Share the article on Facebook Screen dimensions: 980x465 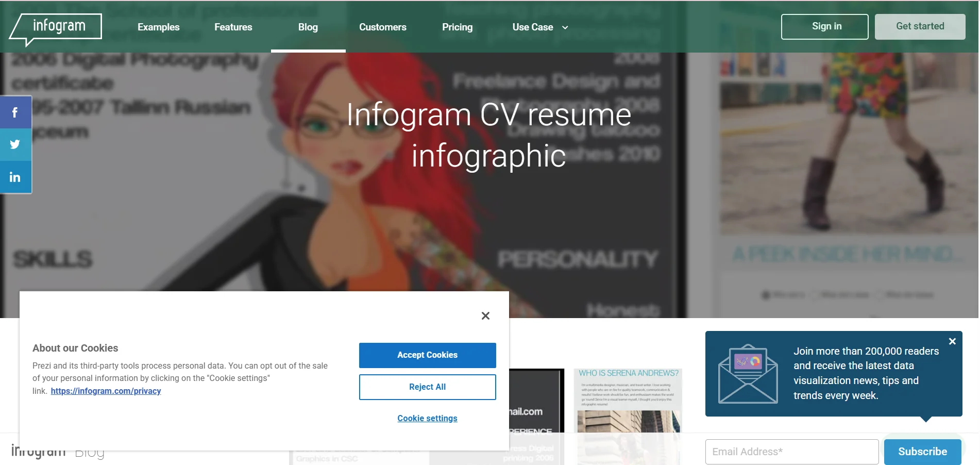tap(15, 111)
